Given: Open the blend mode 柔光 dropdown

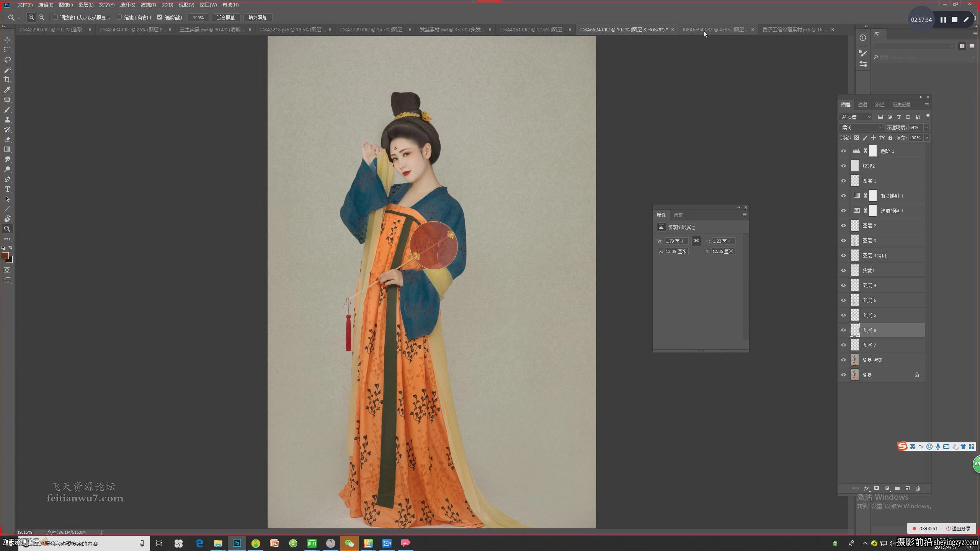Looking at the screenshot, I should point(861,127).
